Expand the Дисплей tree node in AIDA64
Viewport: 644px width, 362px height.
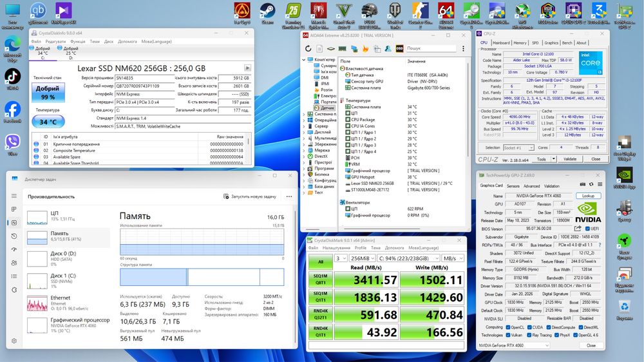tap(304, 132)
